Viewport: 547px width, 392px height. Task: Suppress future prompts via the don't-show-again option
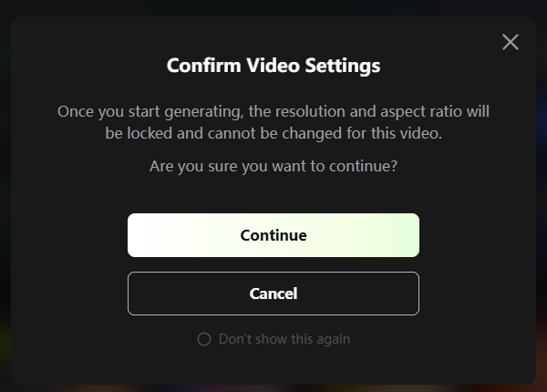204,339
